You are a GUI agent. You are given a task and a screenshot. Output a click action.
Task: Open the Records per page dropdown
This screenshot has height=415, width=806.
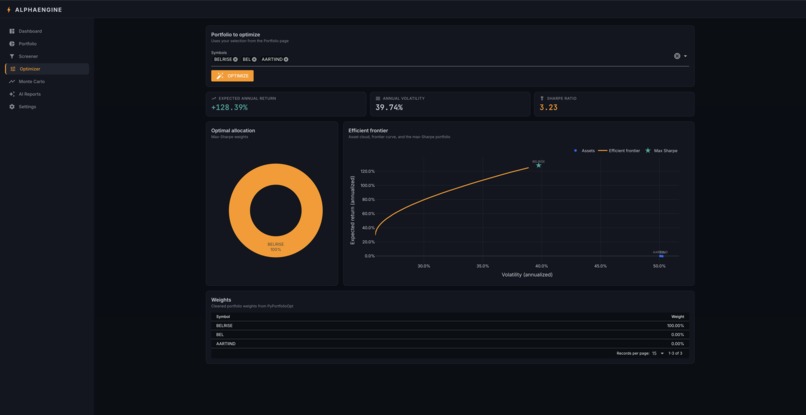pos(658,353)
